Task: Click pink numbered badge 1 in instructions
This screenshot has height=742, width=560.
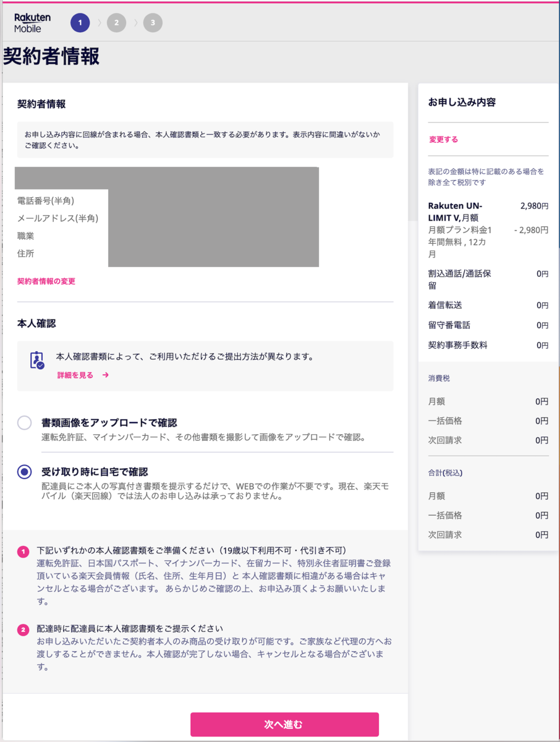Action: coord(23,552)
